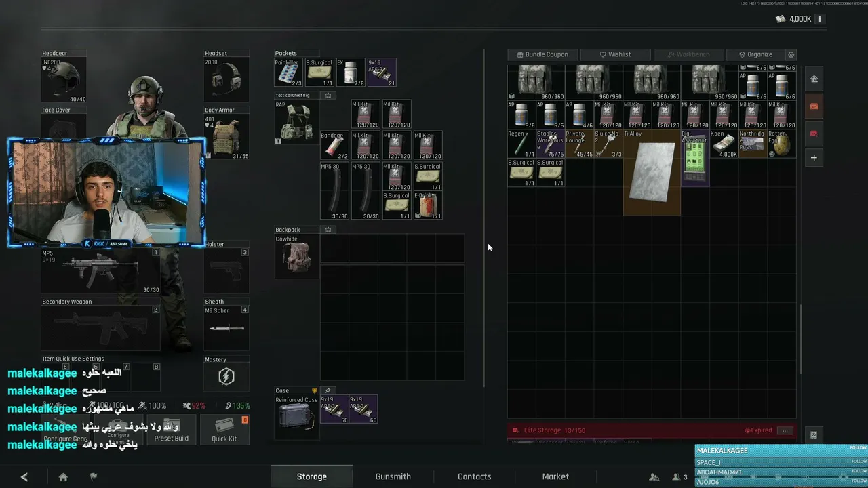Click the Elite Storage 13/150 label

coord(555,430)
